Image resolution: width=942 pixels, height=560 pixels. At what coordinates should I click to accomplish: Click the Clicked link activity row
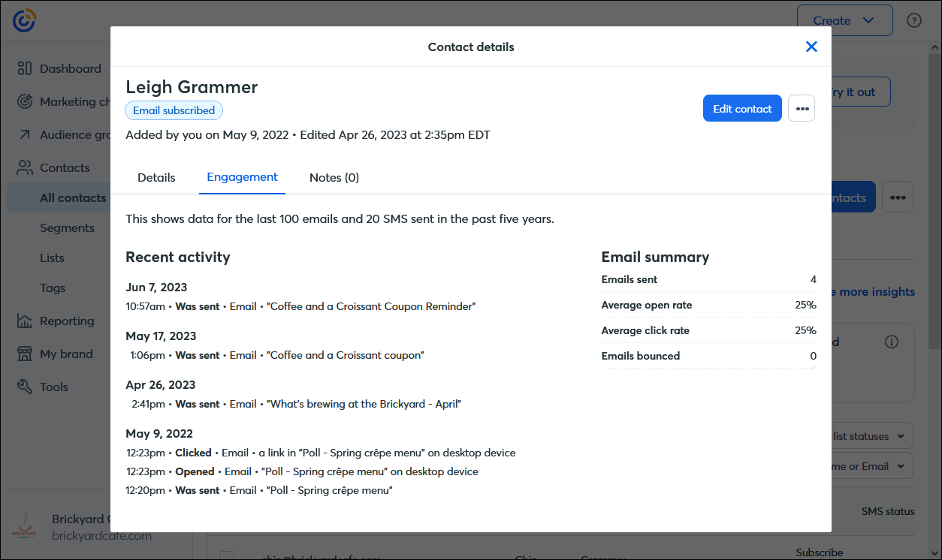[x=321, y=453]
